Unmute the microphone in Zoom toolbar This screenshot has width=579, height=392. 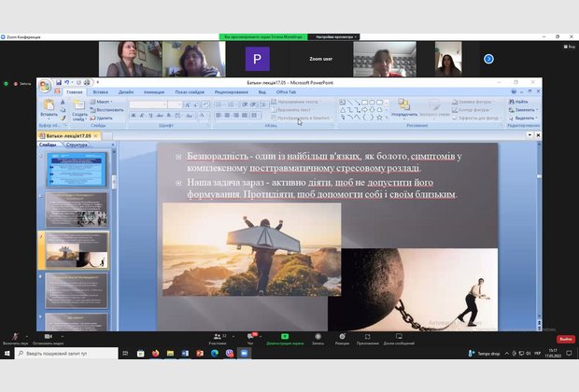(14, 336)
